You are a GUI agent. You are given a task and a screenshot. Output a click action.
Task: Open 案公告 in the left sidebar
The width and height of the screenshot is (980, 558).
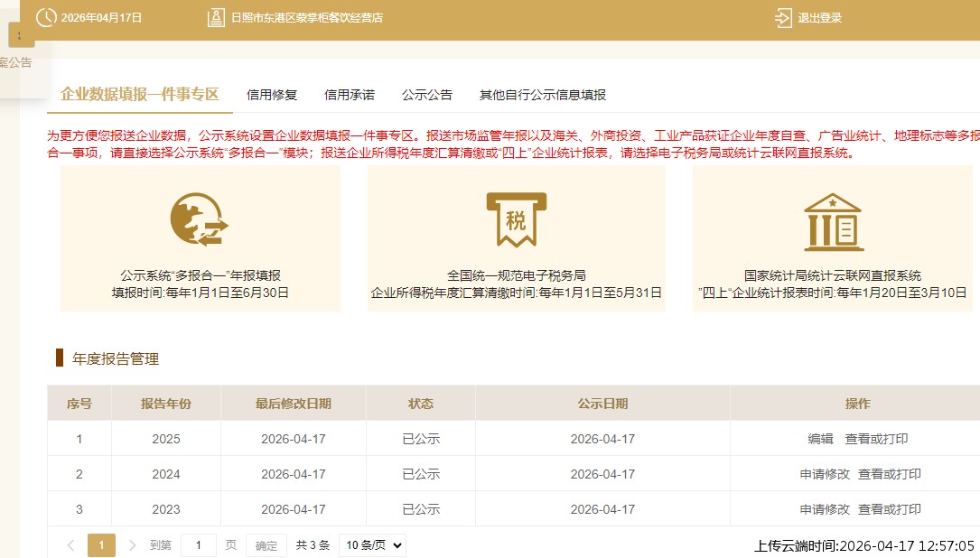(14, 62)
